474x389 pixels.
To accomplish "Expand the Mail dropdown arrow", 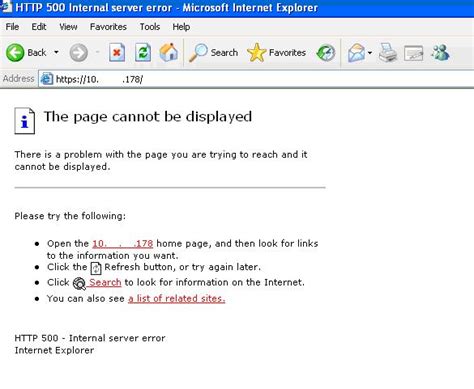I will (370, 52).
